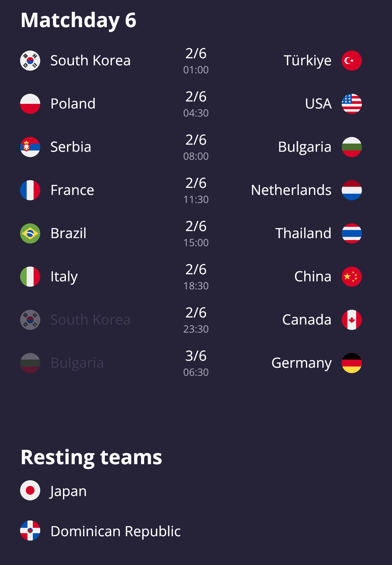Viewport: 392px width, 565px height.
Task: Click the Canada flag icon
Action: pos(351,320)
